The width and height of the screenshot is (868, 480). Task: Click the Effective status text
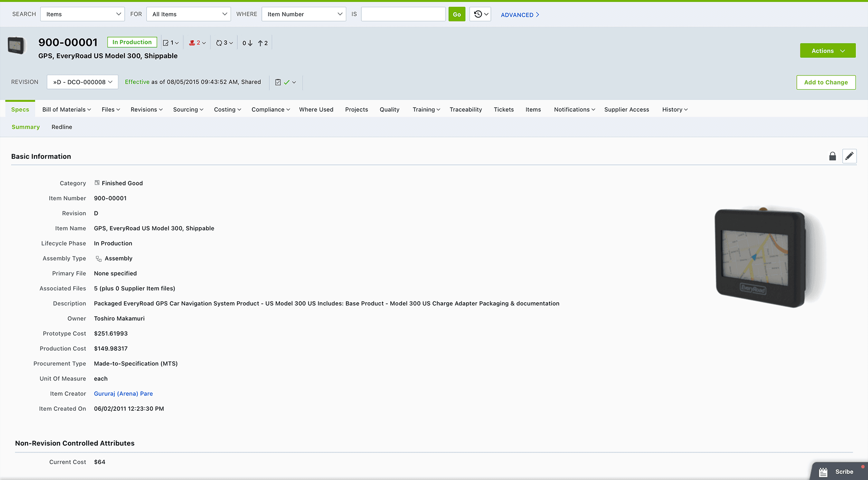137,82
